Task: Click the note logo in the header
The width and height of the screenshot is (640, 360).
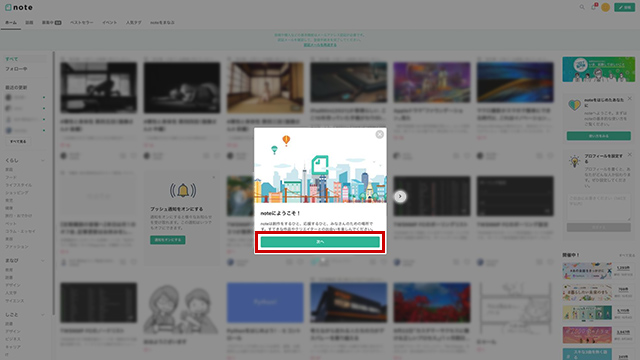Action: pos(19,7)
